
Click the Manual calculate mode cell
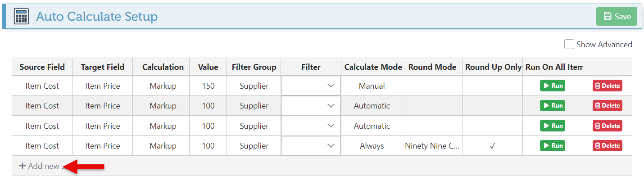[x=372, y=86]
